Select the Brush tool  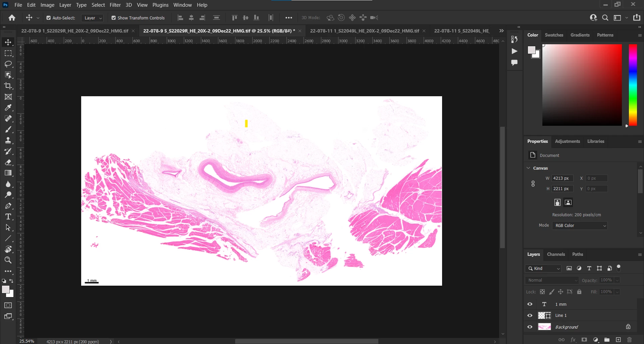pyautogui.click(x=8, y=129)
